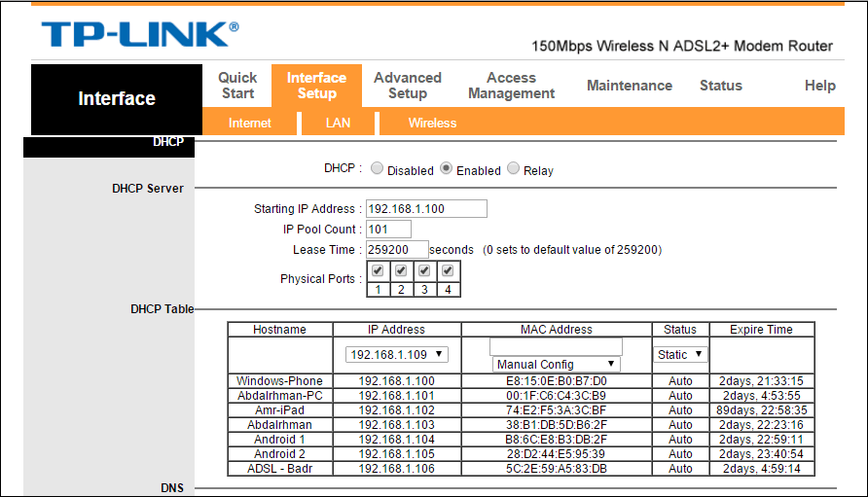Click MAC address 28:D2:44:E5:95:39
This screenshot has width=868, height=497.
point(557,454)
